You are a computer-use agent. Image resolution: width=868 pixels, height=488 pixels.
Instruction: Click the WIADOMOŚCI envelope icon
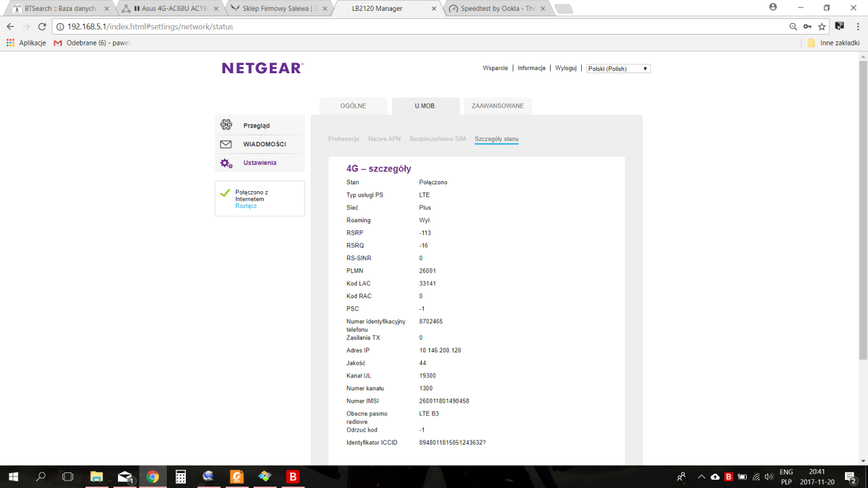pyautogui.click(x=226, y=144)
